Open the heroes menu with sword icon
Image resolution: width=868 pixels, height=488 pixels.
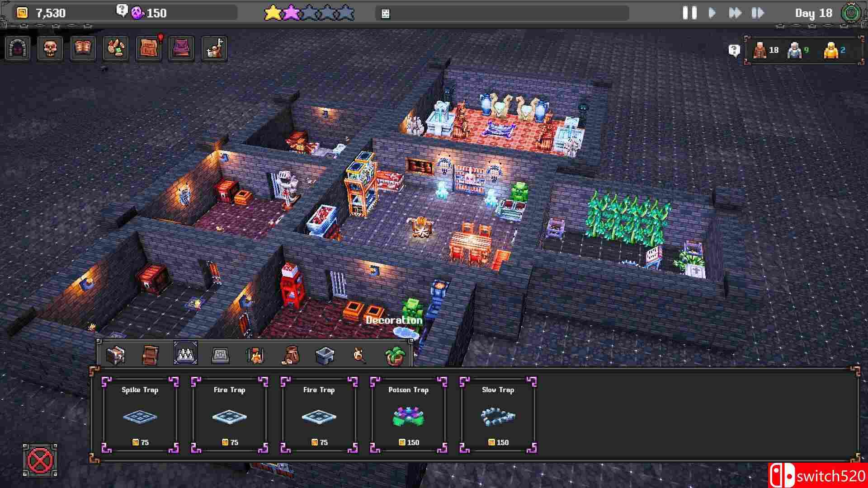214,48
